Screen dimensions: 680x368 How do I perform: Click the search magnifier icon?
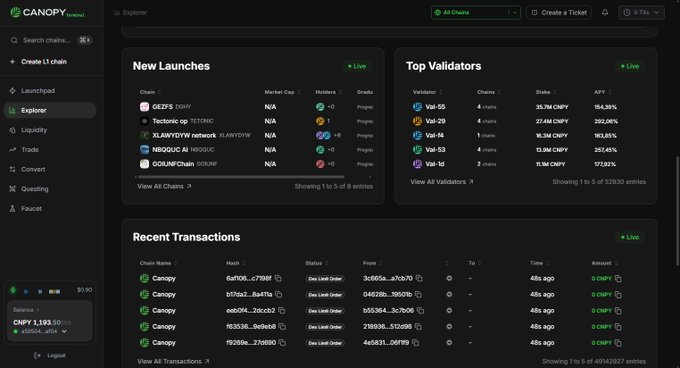tap(14, 40)
